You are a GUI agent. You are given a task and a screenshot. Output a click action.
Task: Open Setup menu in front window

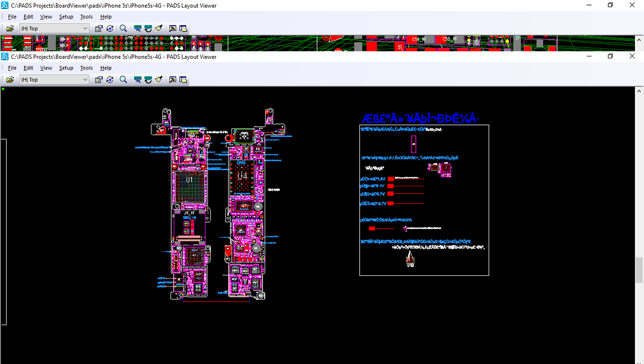tap(66, 68)
